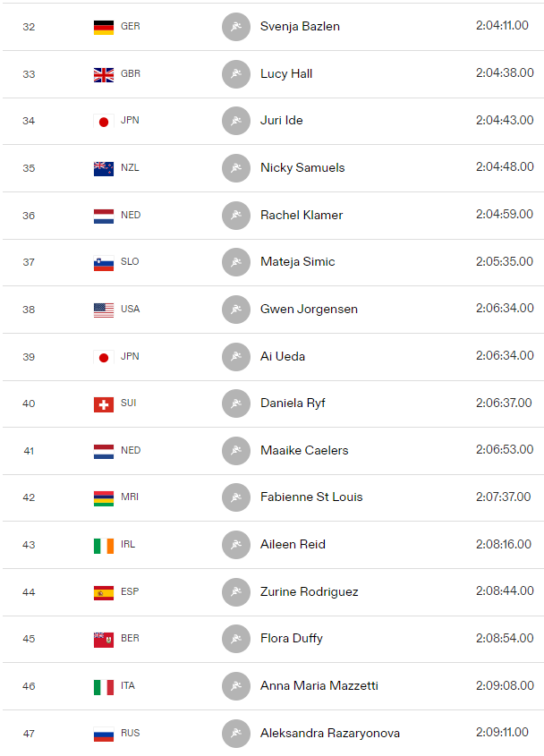Click the name Daniela Ryf
This screenshot has height=756, width=544.
[293, 403]
